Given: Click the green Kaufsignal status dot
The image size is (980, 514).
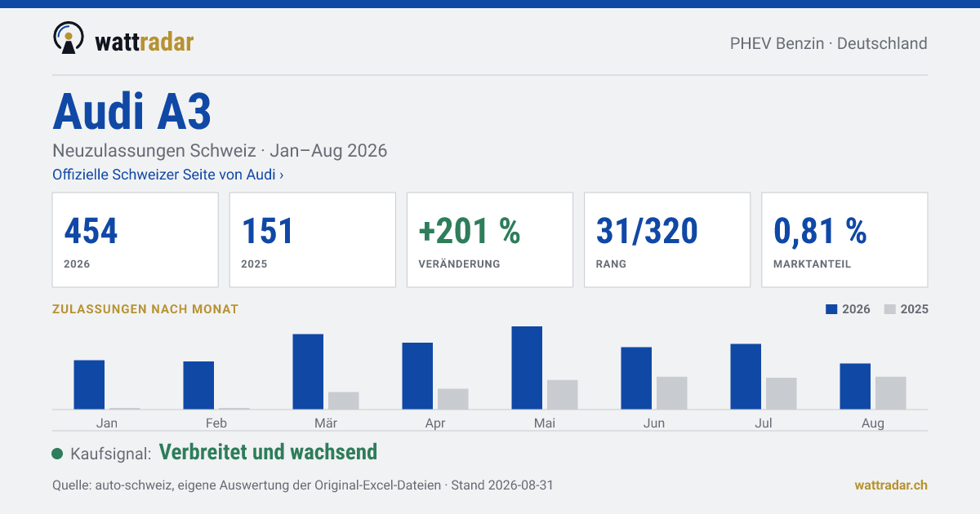Looking at the screenshot, I should pos(57,454).
